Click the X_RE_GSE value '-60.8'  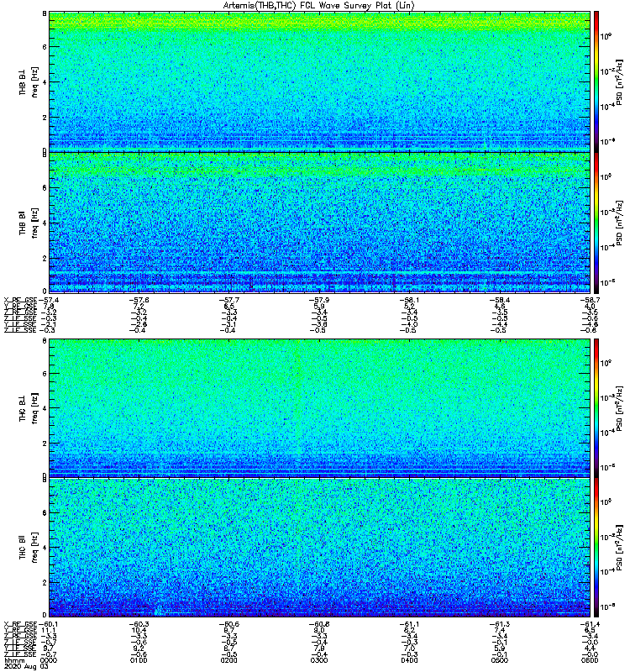pos(319,624)
